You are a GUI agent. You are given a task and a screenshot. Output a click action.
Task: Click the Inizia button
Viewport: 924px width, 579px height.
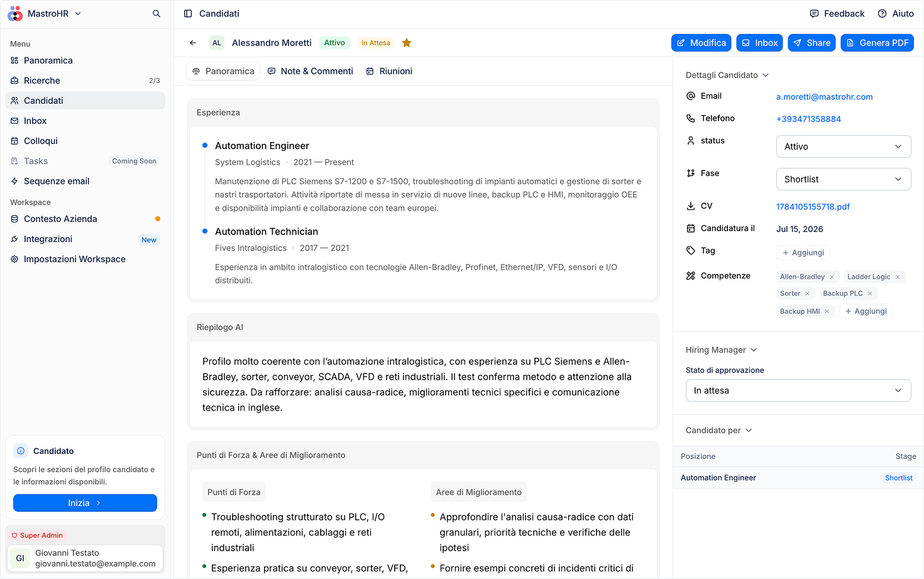click(85, 503)
